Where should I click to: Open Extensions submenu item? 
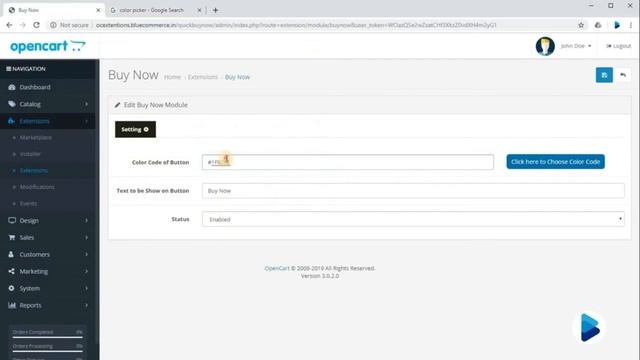pyautogui.click(x=33, y=170)
